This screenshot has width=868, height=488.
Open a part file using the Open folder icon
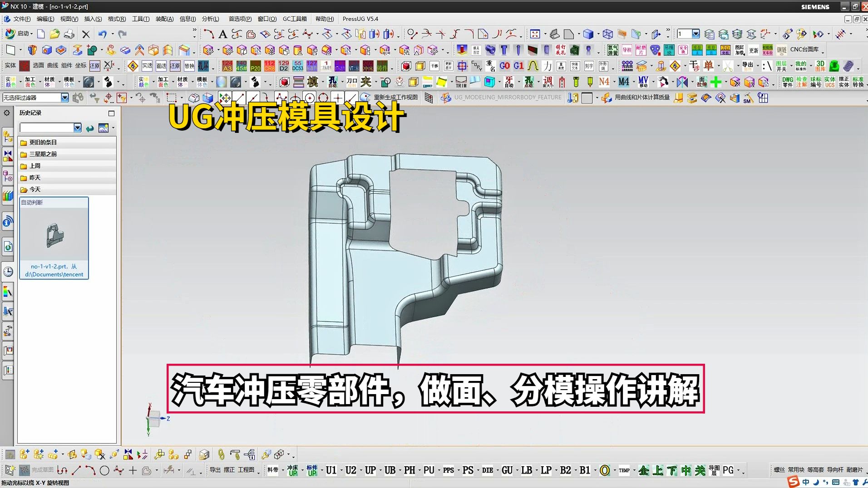55,34
